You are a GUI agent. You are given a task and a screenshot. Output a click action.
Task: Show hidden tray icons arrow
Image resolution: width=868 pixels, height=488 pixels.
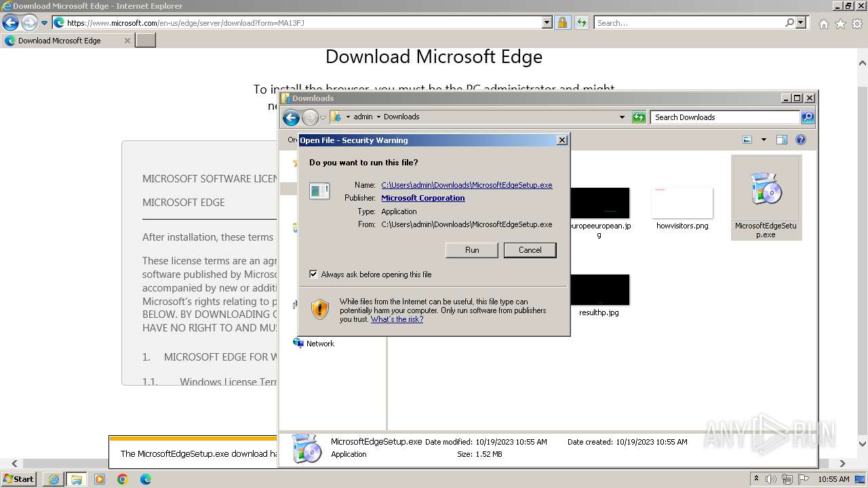757,479
